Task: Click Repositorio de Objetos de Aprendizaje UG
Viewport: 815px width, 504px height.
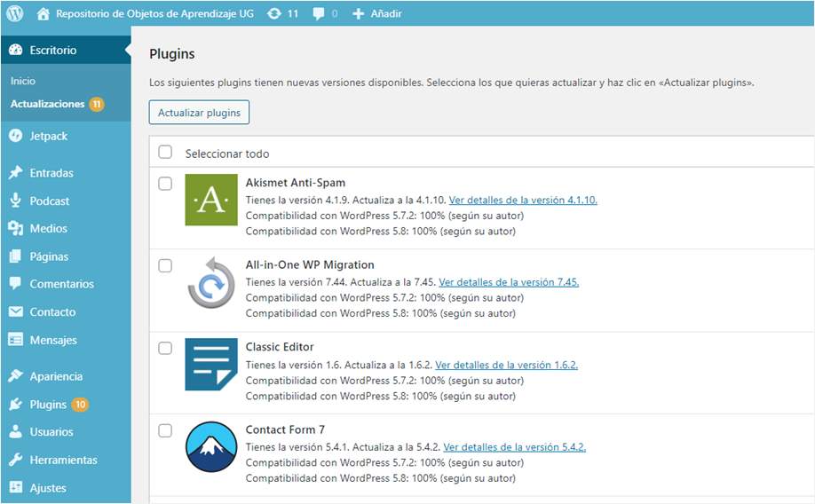Action: (x=154, y=14)
